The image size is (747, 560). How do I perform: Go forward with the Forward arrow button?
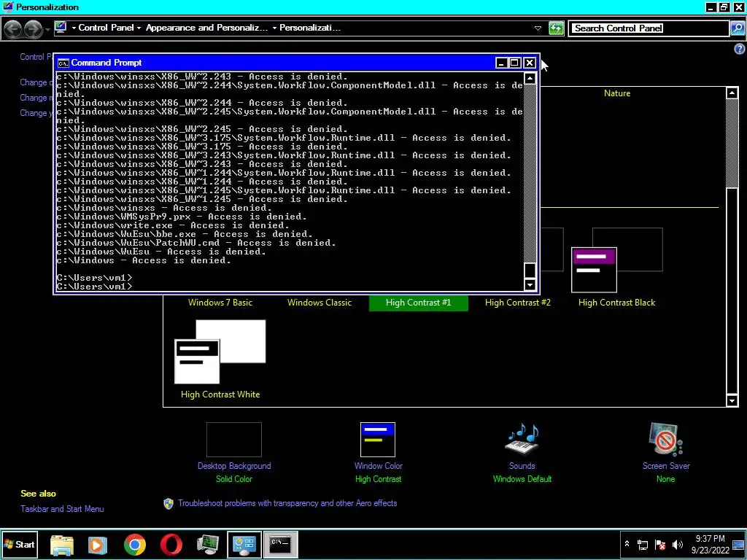(x=33, y=29)
